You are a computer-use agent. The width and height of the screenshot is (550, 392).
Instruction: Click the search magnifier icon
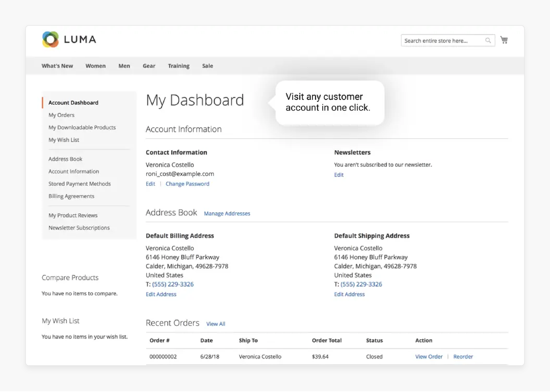(x=488, y=40)
